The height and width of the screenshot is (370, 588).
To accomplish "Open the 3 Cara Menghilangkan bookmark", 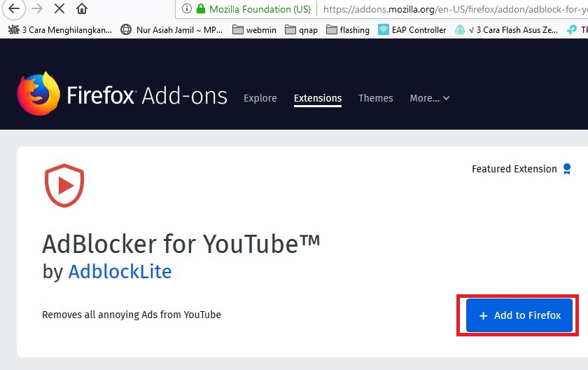I will point(60,29).
